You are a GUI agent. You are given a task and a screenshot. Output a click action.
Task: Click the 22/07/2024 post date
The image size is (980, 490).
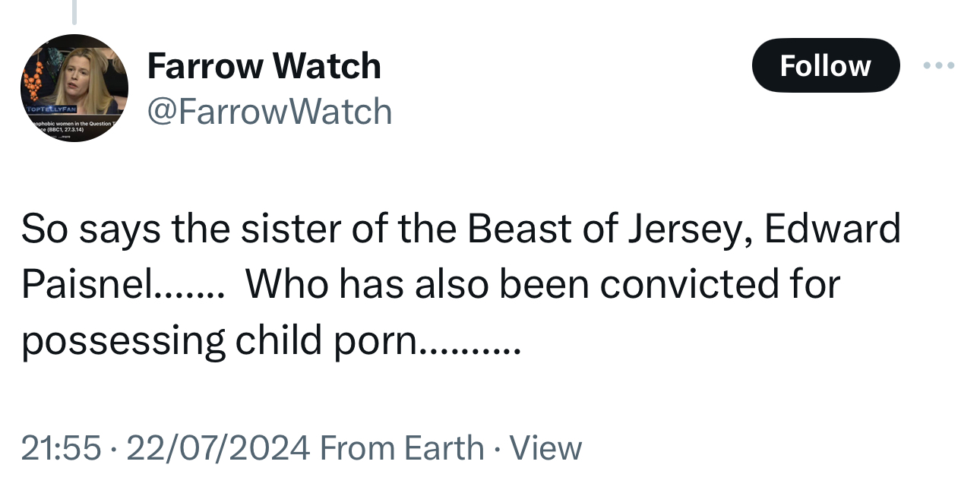(x=219, y=447)
